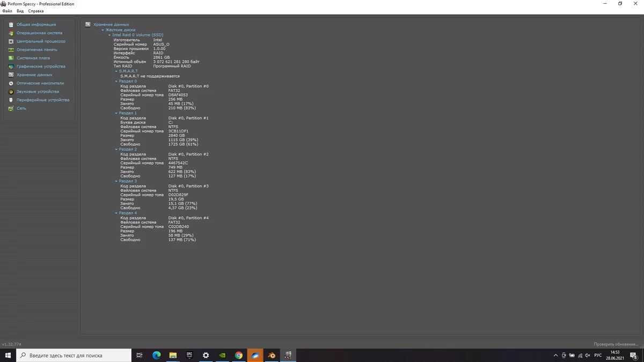Viewport: 644px width, 362px height.
Task: Collapse the Раздел 2 section
Action: [116, 150]
